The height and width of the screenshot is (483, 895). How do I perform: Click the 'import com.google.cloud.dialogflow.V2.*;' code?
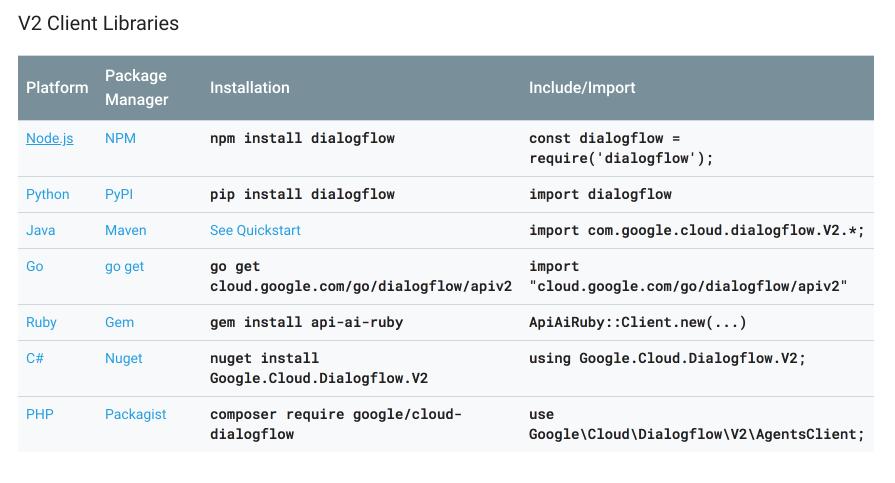(x=697, y=230)
